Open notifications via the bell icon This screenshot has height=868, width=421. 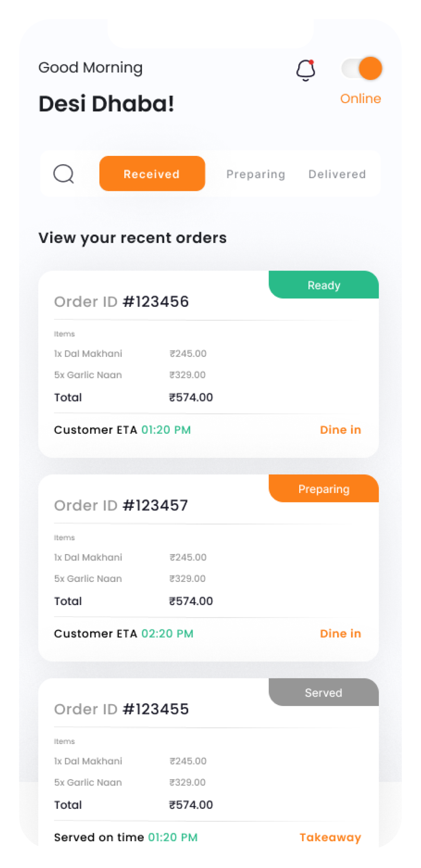[306, 70]
